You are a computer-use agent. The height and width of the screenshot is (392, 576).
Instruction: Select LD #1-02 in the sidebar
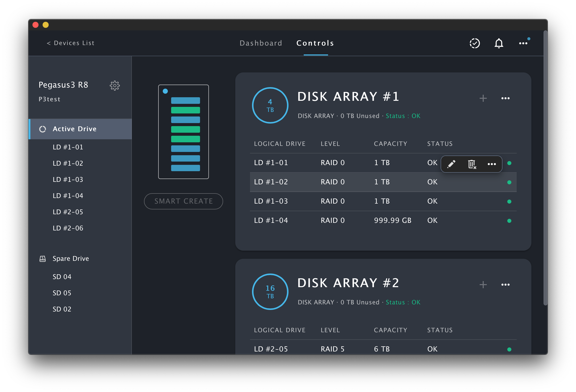(x=68, y=163)
